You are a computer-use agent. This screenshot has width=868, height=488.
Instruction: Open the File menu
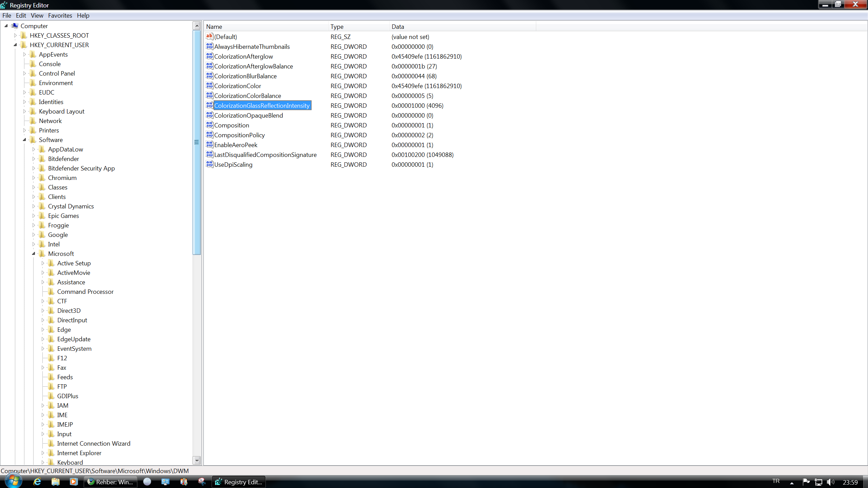pos(7,15)
